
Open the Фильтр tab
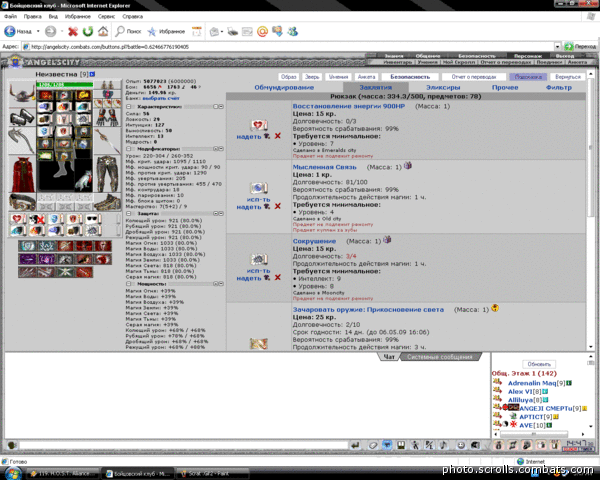[x=559, y=88]
